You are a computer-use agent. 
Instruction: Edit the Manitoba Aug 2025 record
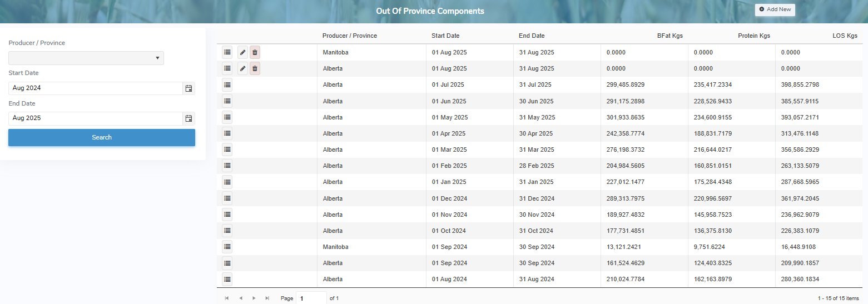tap(242, 52)
